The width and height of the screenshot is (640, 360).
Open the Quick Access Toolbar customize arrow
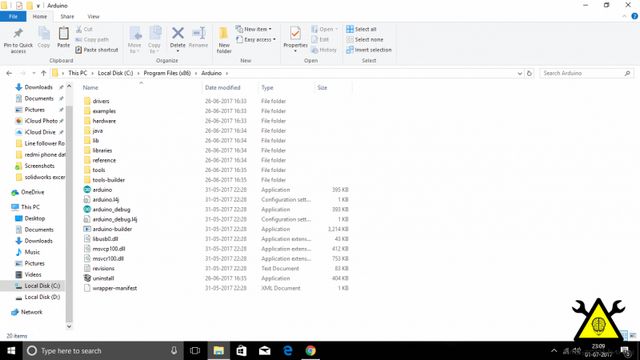coord(38,6)
